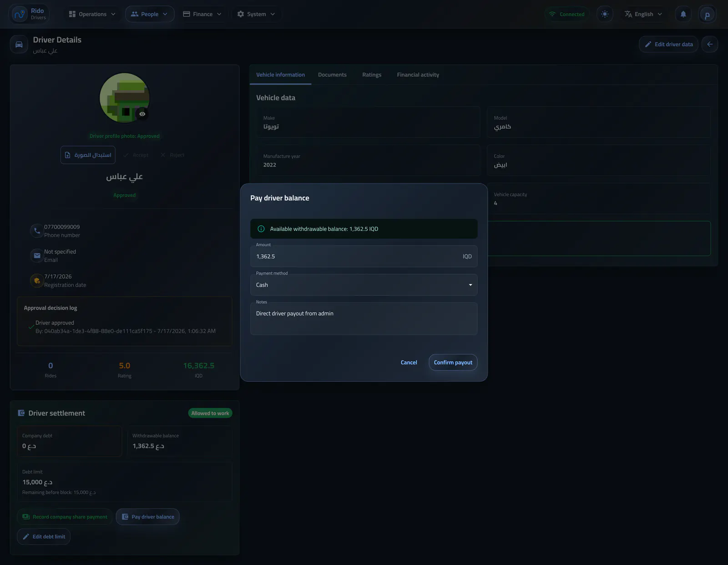Click the Edit debt limit button

[x=44, y=537]
